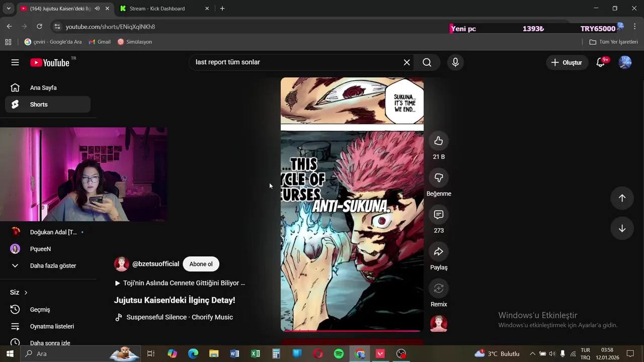The width and height of the screenshot is (644, 362).
Task: Open the Siz section chevron
Action: point(26,293)
